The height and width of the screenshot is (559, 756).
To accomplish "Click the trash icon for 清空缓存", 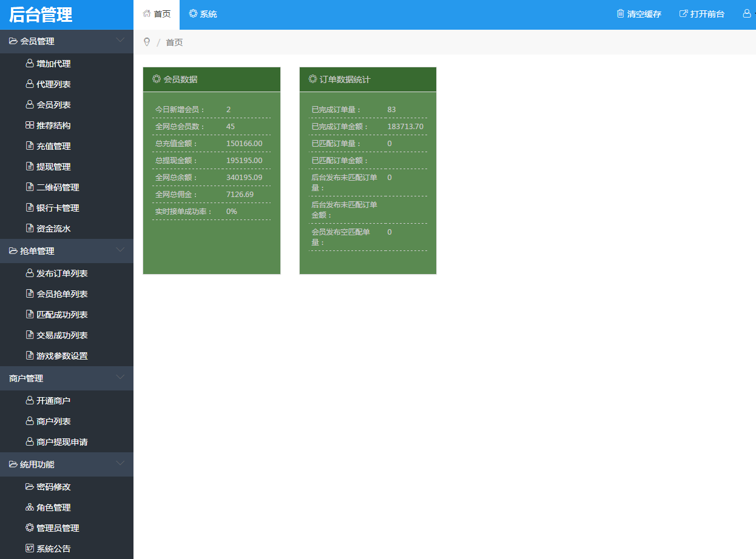I will click(620, 14).
